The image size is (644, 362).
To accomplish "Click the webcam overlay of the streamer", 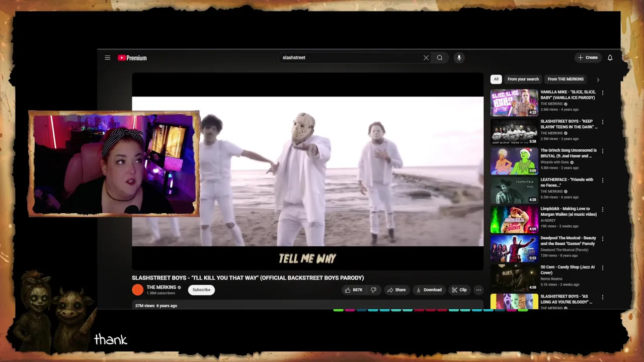I will click(114, 164).
